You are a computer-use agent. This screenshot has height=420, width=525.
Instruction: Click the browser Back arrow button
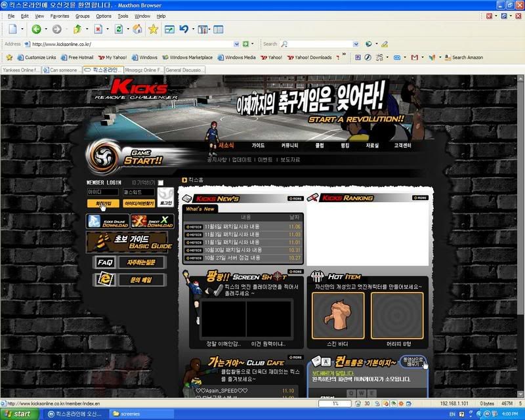(x=36, y=30)
